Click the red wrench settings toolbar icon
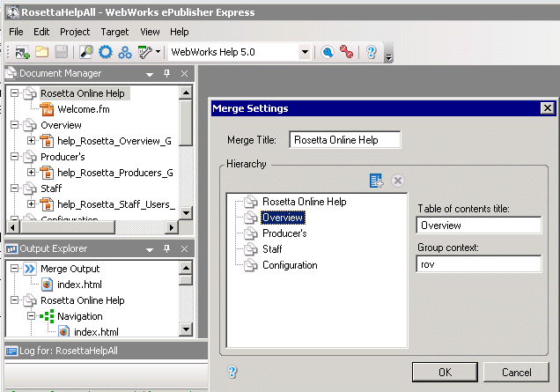Viewport: 560px width, 392px height. point(346,53)
